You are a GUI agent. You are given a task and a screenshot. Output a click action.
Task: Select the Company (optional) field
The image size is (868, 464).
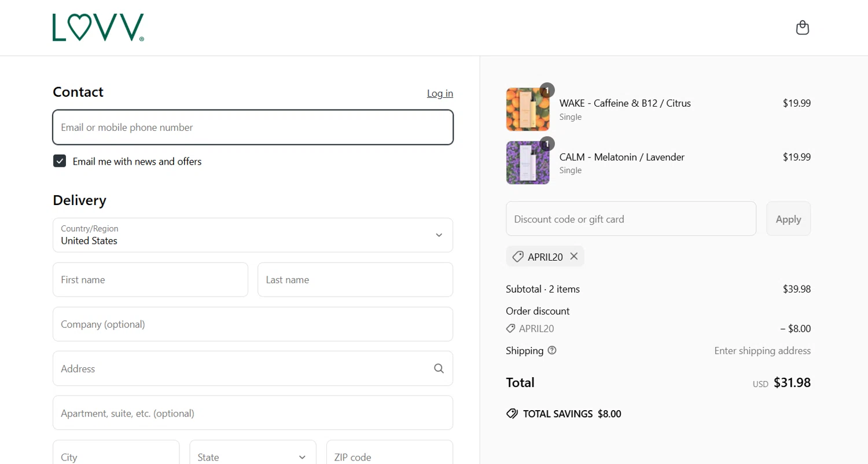pyautogui.click(x=253, y=324)
